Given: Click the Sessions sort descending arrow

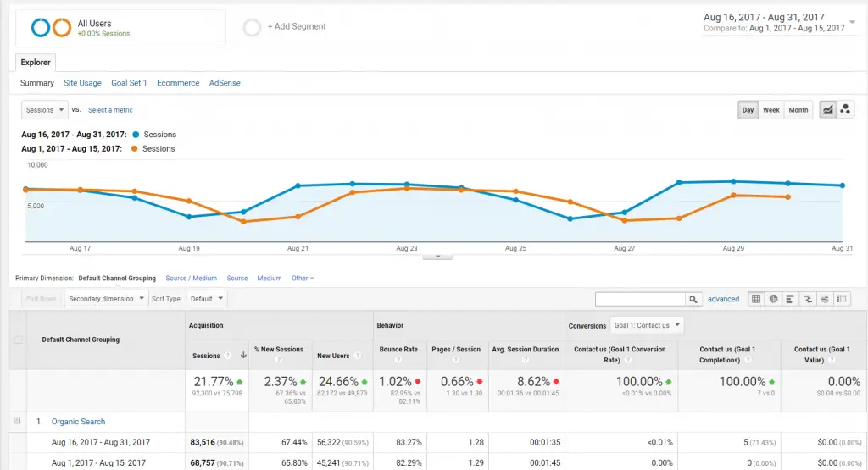Looking at the screenshot, I should 243,356.
